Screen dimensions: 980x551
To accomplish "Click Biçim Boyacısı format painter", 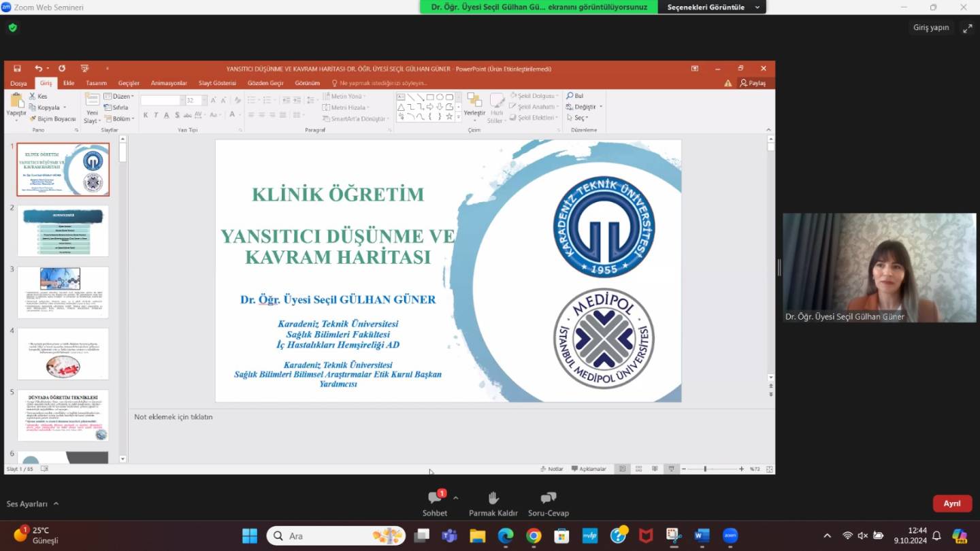I will pyautogui.click(x=52, y=118).
